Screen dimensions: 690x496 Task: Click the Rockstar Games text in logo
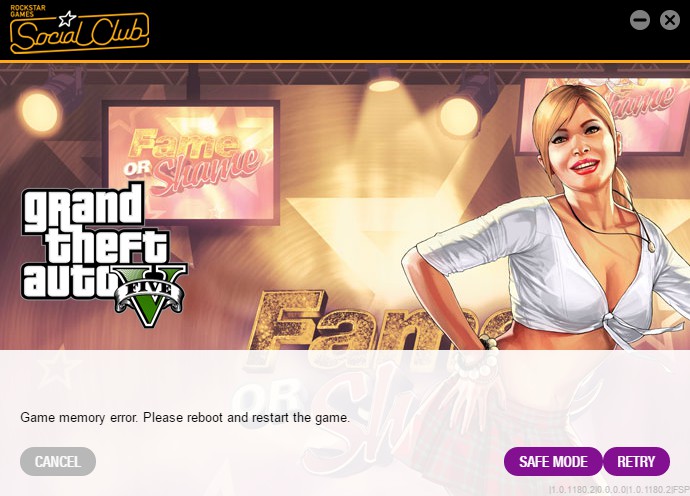click(x=28, y=11)
